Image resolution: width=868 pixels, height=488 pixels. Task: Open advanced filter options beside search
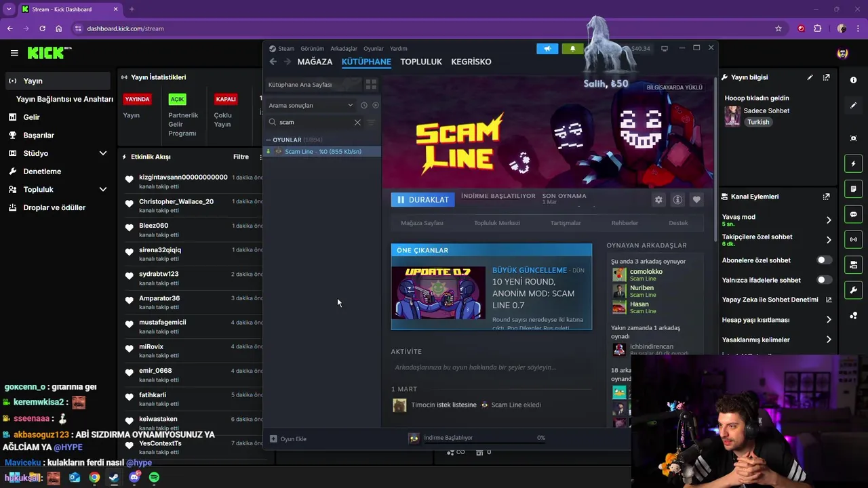click(x=371, y=122)
